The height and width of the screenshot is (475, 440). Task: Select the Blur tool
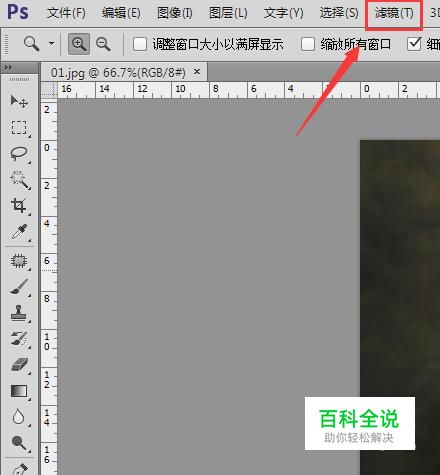(19, 417)
